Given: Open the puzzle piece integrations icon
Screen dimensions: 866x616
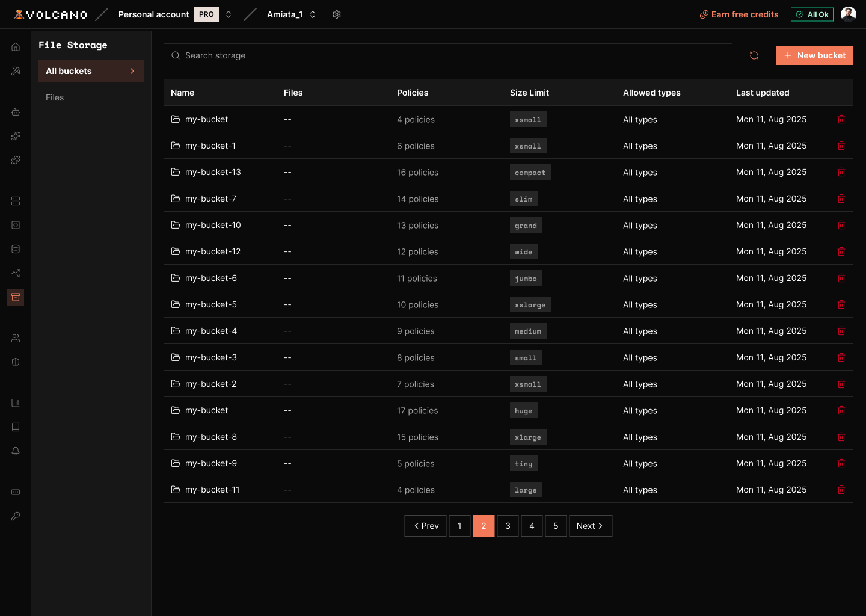Looking at the screenshot, I should [16, 160].
